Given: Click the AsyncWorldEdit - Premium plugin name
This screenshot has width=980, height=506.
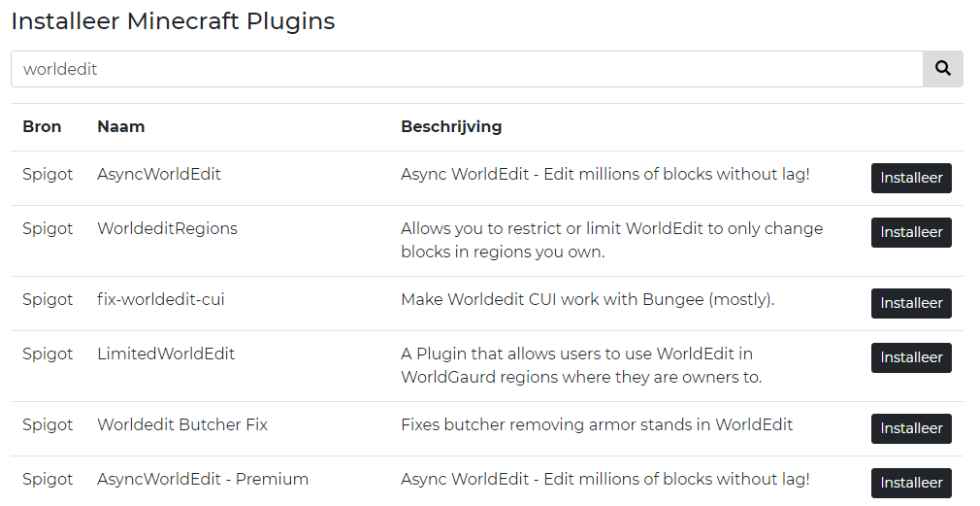Looking at the screenshot, I should [x=203, y=479].
